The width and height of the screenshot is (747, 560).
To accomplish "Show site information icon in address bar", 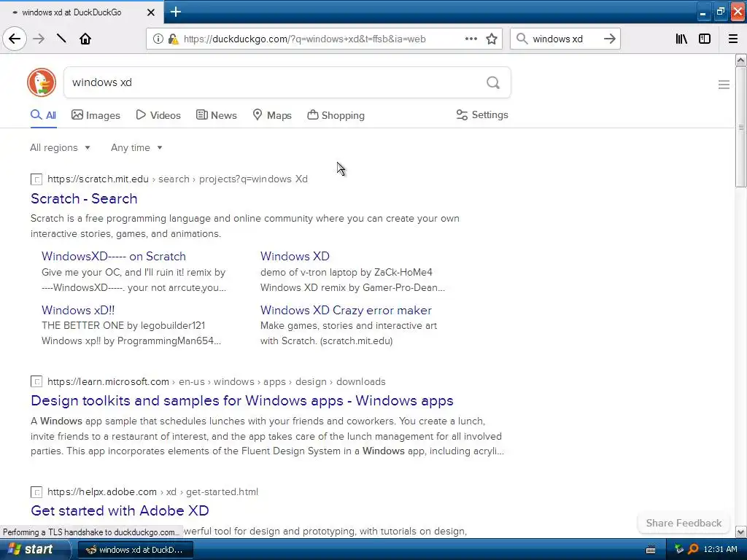I will (x=158, y=39).
